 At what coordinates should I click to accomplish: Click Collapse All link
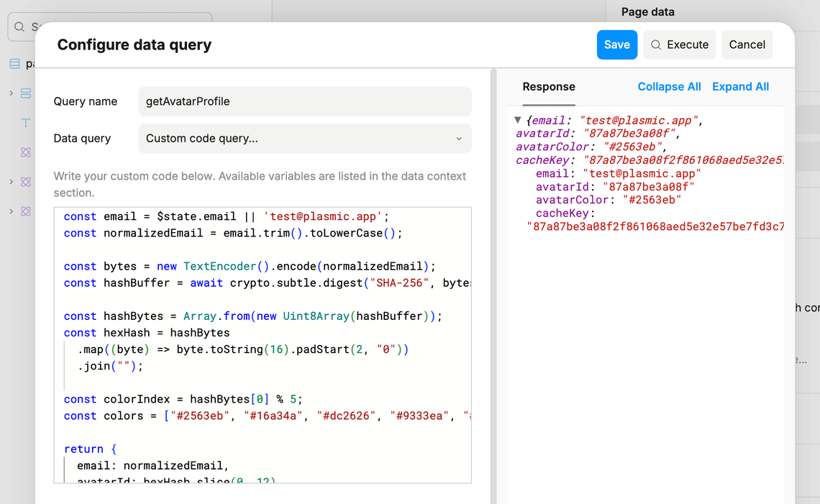click(669, 87)
